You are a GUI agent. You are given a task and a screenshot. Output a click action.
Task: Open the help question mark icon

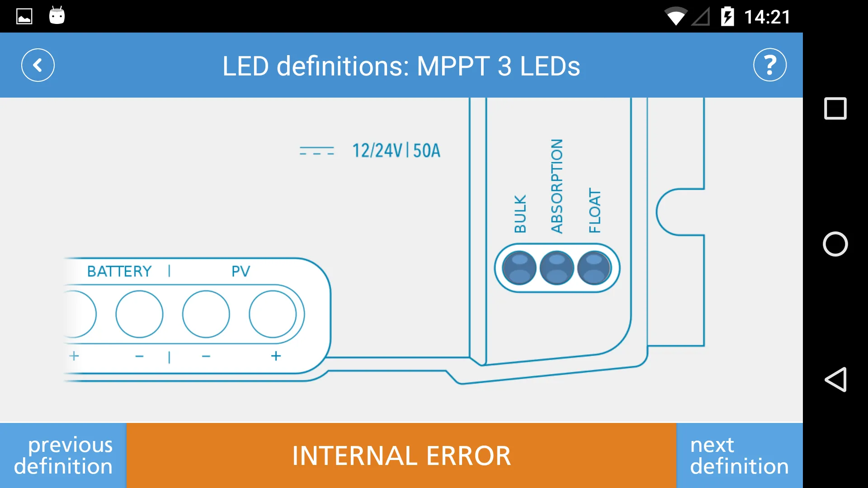[769, 65]
